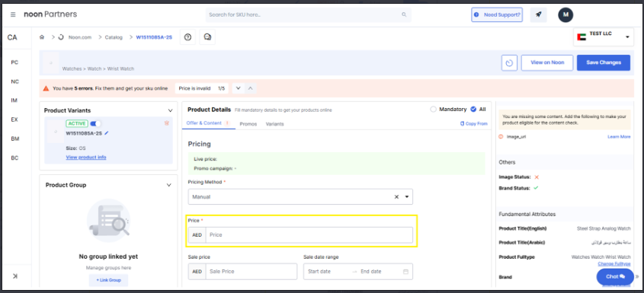The height and width of the screenshot is (293, 644).
Task: Click the Search for SKU field
Action: pos(309,14)
